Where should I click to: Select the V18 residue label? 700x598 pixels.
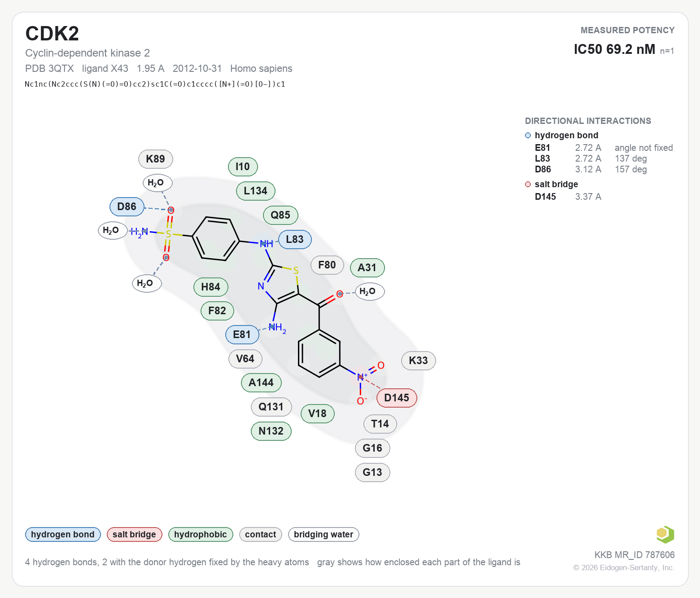[318, 413]
